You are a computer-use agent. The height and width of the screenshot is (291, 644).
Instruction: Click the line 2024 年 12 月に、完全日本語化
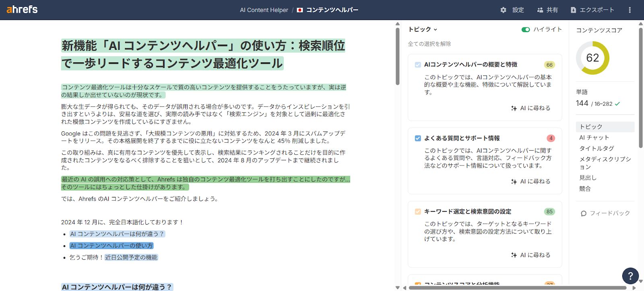coord(122,222)
